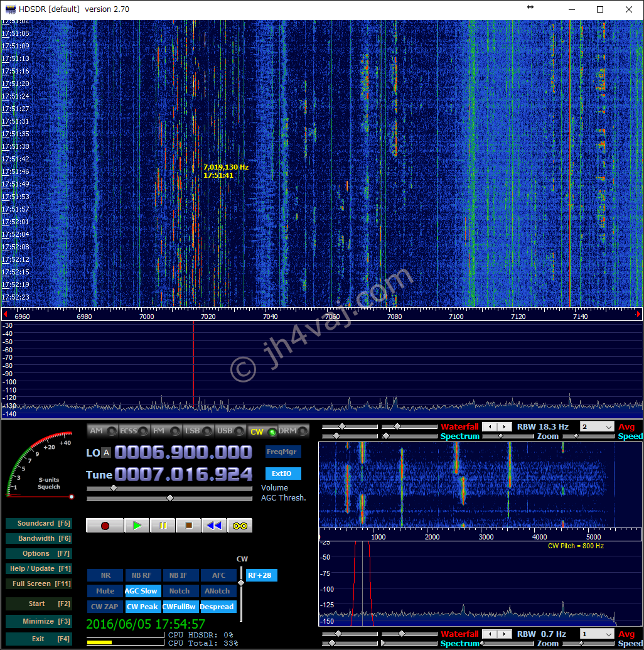Click the 2000 Hz mark on audio scale
The height and width of the screenshot is (650, 644).
tap(432, 537)
